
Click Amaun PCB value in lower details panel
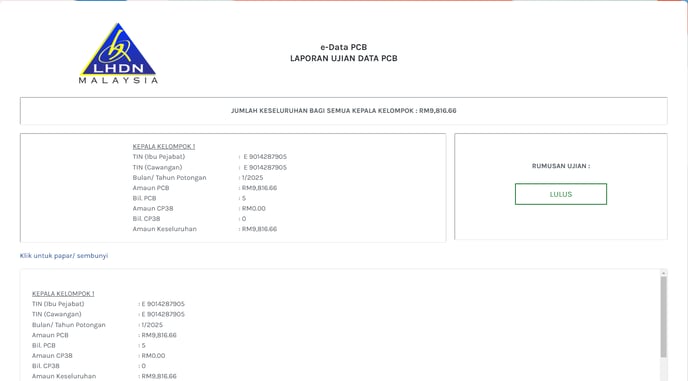coord(159,335)
